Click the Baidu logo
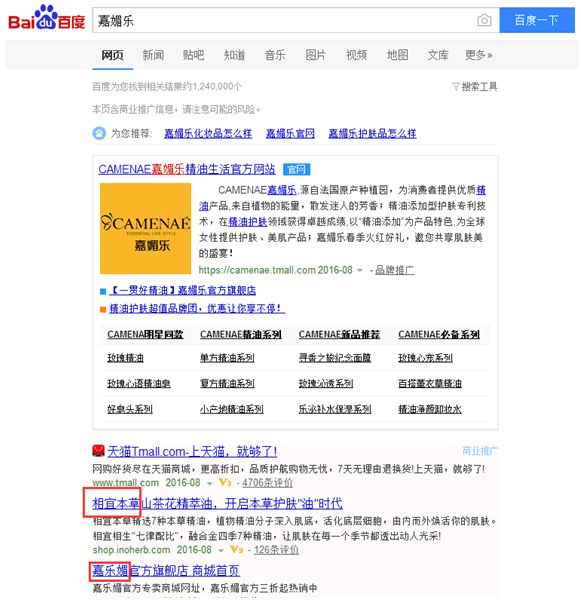This screenshot has height=600, width=581. tap(46, 18)
